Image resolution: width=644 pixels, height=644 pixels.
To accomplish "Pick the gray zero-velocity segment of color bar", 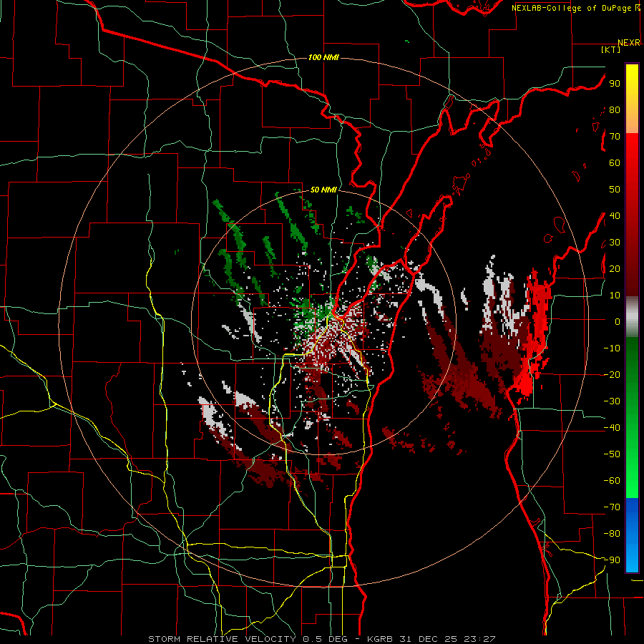I will (x=632, y=317).
